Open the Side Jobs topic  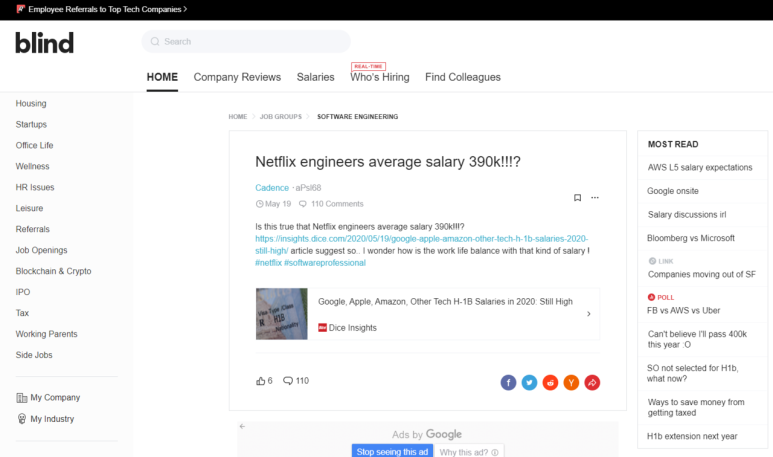coord(34,355)
